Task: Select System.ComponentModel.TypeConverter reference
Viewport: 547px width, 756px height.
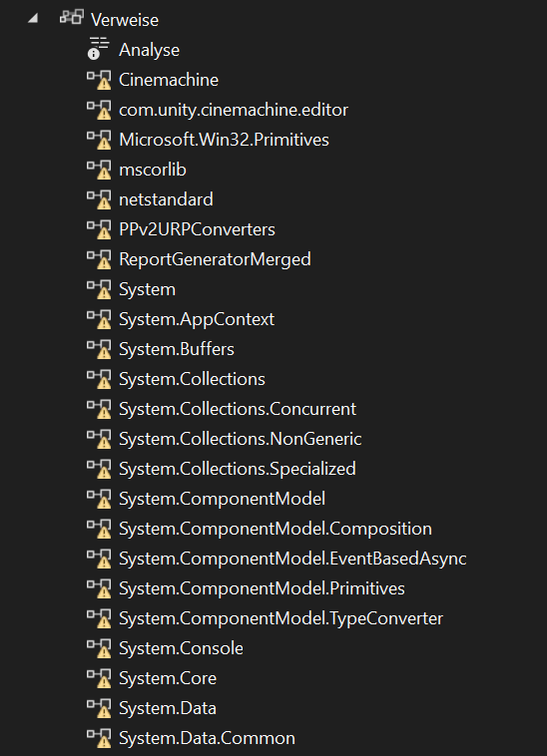Action: 280,618
